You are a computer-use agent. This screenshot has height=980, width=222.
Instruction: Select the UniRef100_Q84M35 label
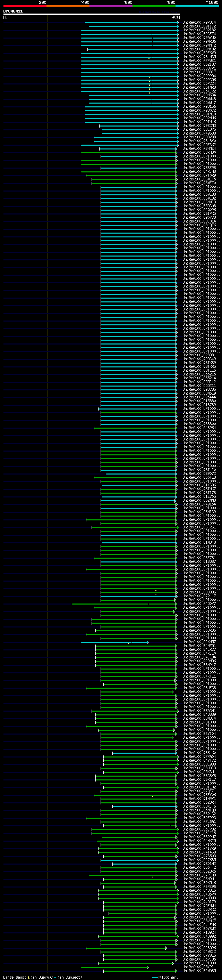[199, 57]
